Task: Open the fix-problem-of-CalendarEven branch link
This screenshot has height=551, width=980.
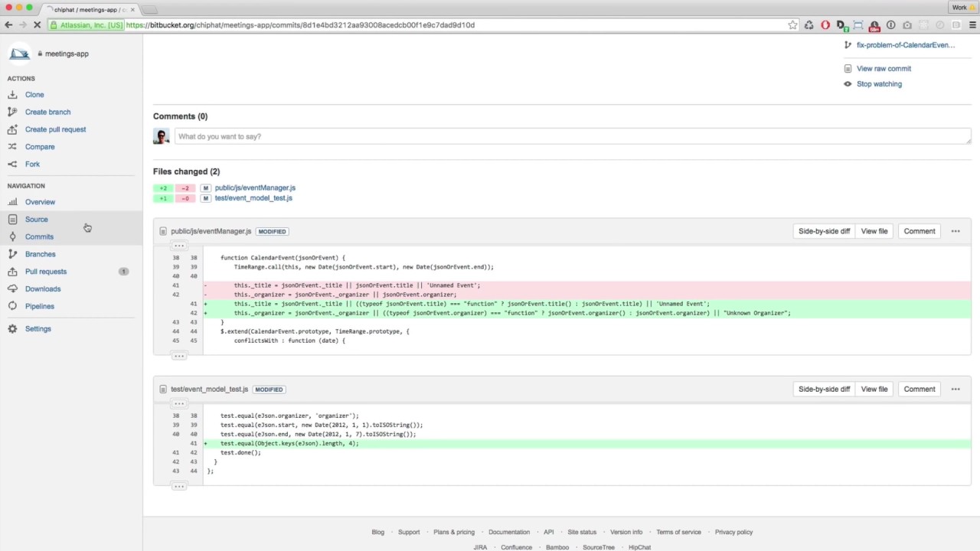Action: click(x=906, y=45)
